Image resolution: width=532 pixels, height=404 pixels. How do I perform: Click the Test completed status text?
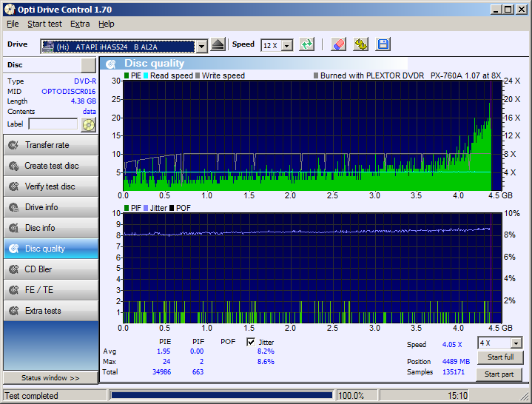[x=31, y=396]
